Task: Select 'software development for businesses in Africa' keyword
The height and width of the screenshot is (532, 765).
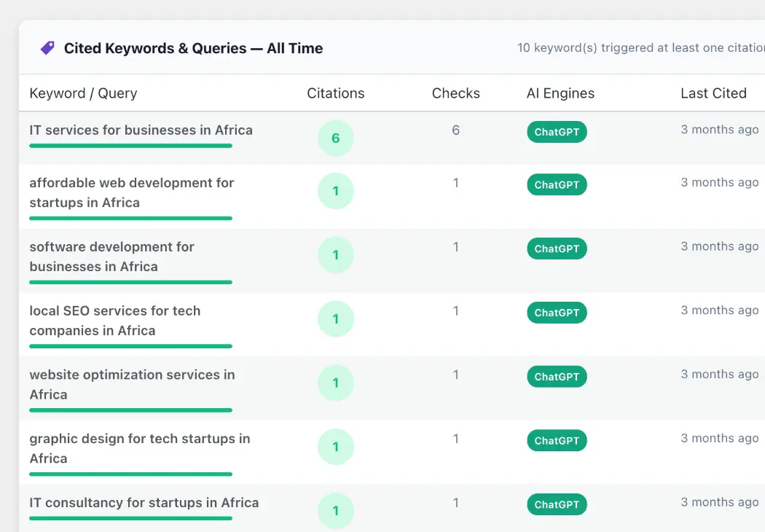Action: pos(111,257)
